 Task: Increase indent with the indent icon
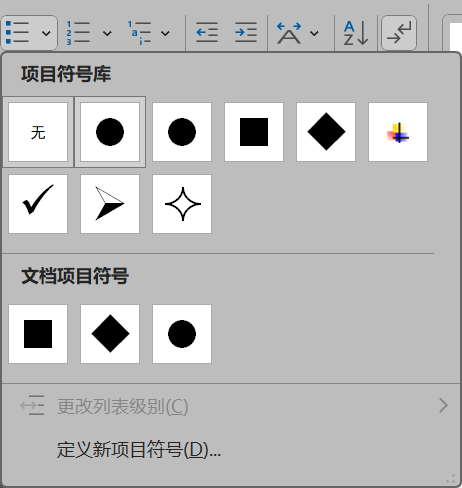246,32
